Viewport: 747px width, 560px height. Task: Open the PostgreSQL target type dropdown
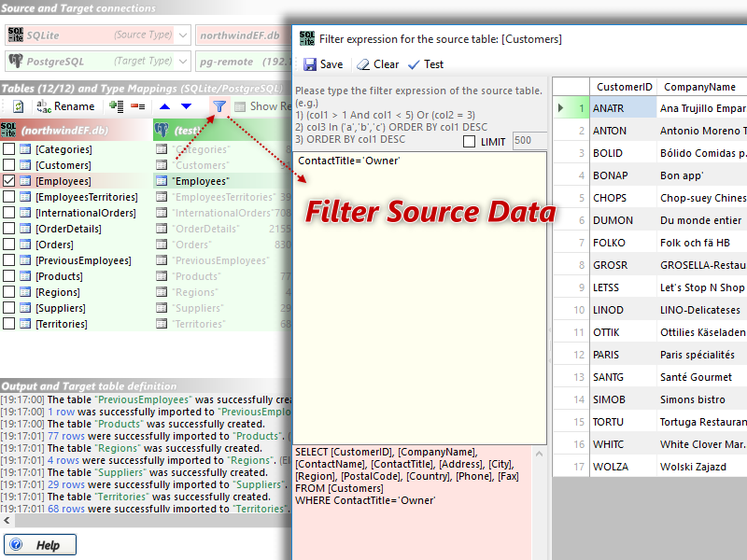coord(183,62)
